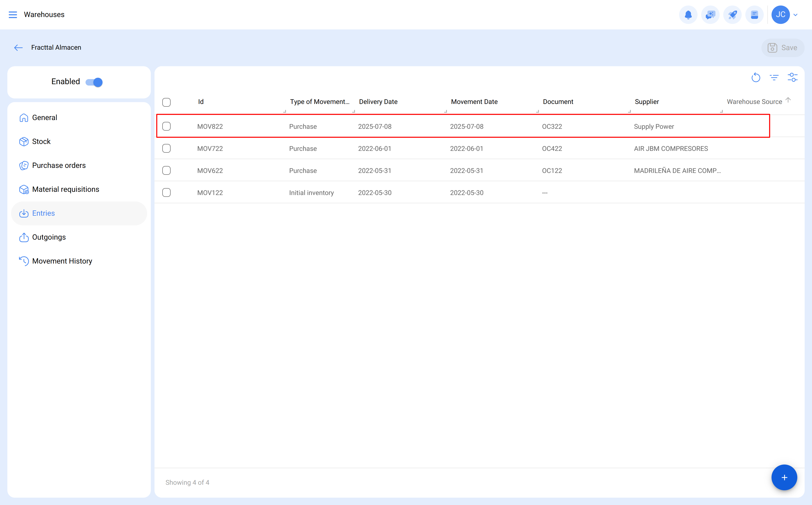Check the MOV122 row checkbox
The image size is (812, 505).
point(166,192)
